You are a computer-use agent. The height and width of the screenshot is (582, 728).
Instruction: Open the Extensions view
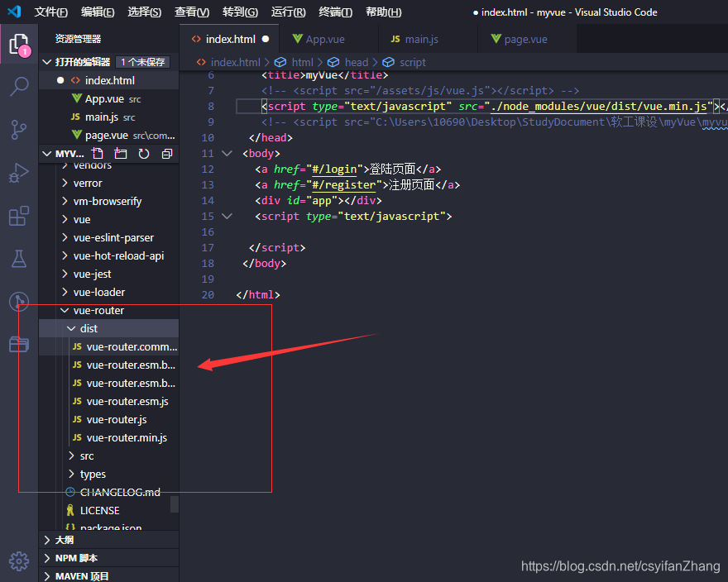(19, 216)
